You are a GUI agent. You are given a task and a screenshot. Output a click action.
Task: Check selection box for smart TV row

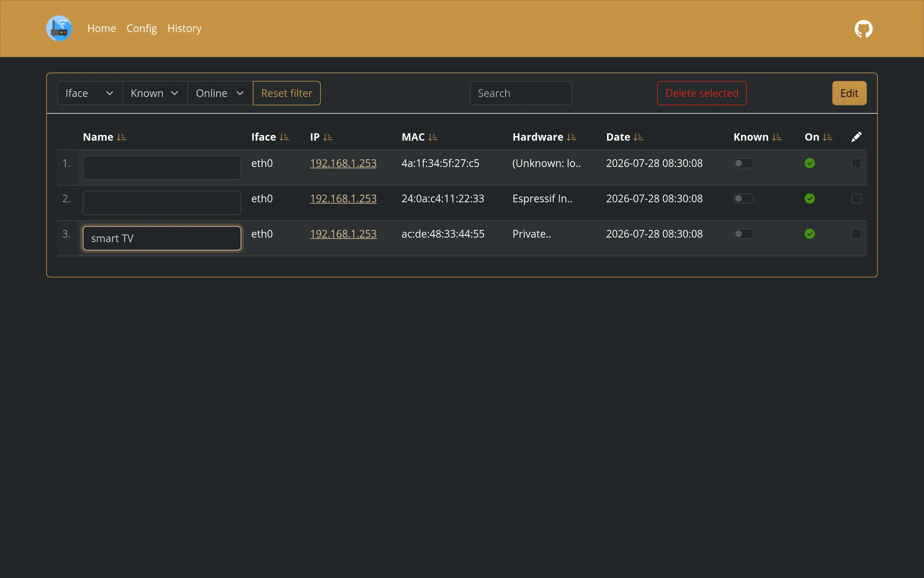click(856, 234)
